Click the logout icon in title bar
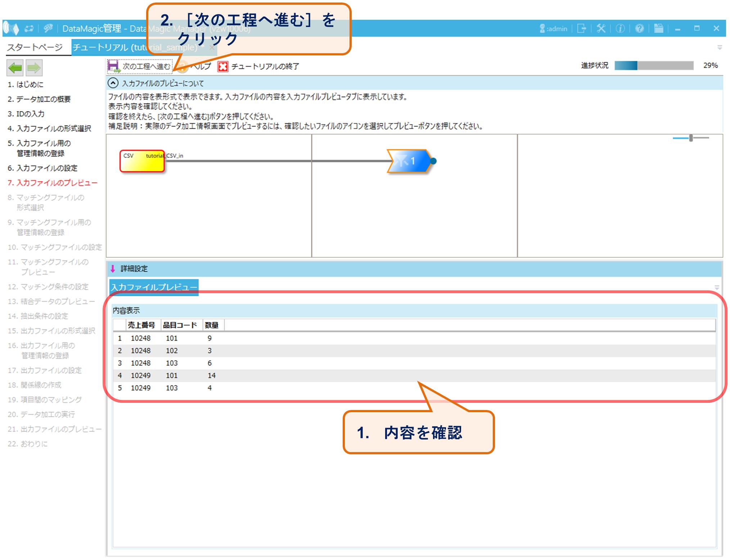The width and height of the screenshot is (730, 560). (581, 28)
